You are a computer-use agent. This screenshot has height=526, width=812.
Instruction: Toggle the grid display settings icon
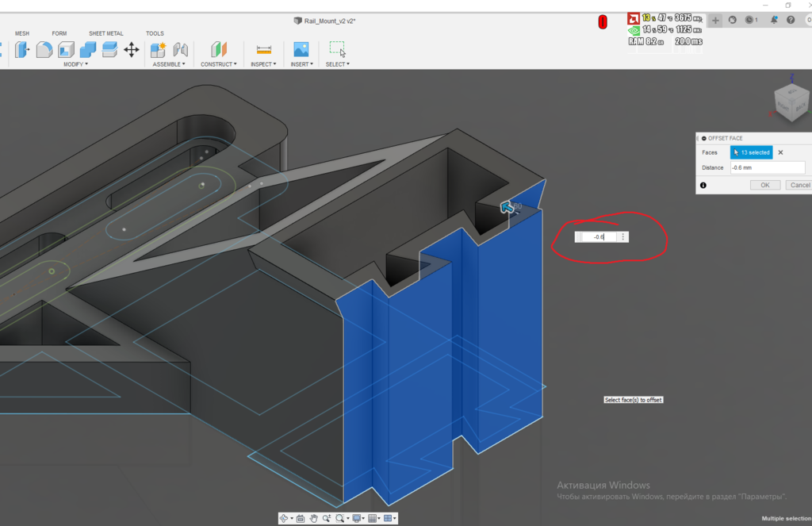coord(373,517)
